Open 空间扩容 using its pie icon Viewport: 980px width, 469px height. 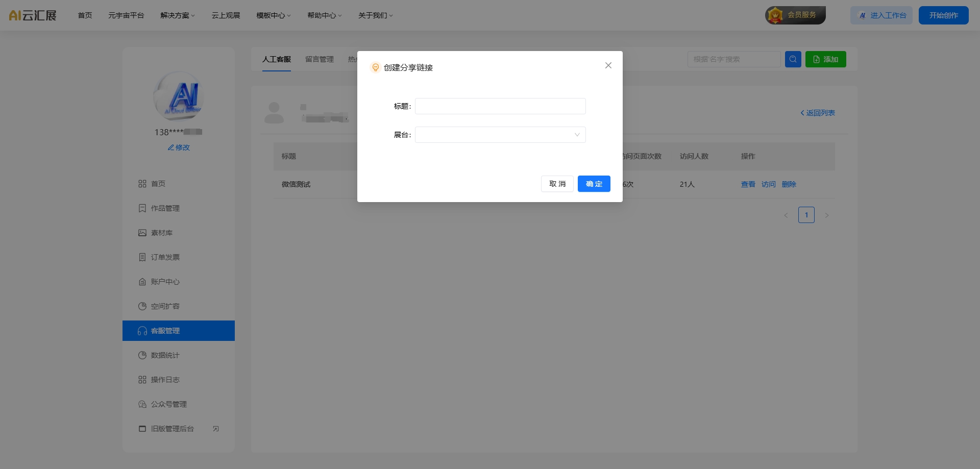[143, 306]
